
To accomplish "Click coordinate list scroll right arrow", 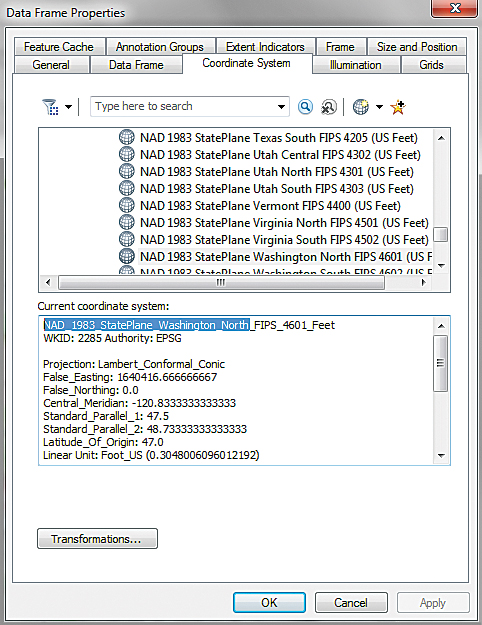I will click(x=423, y=283).
